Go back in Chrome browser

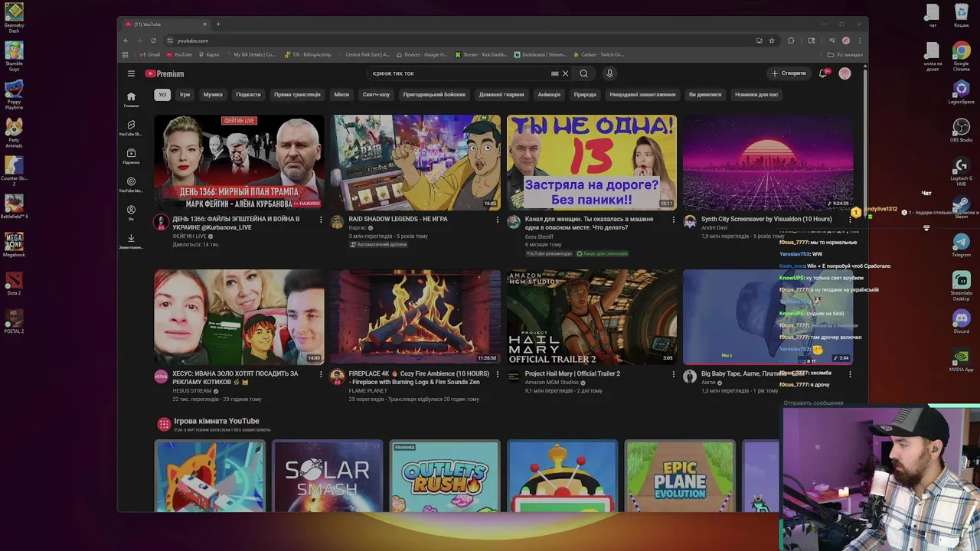pyautogui.click(x=126, y=41)
